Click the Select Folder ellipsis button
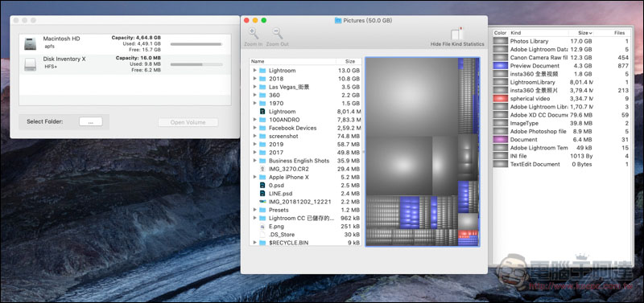644x303 pixels. (91, 122)
